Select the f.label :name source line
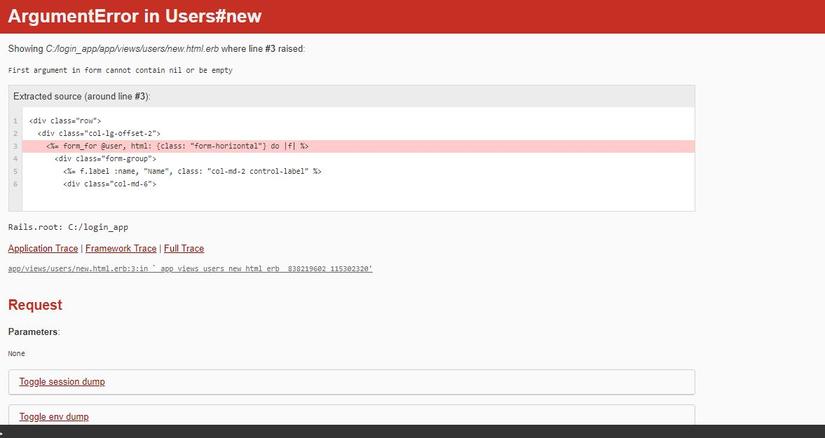 click(192, 172)
